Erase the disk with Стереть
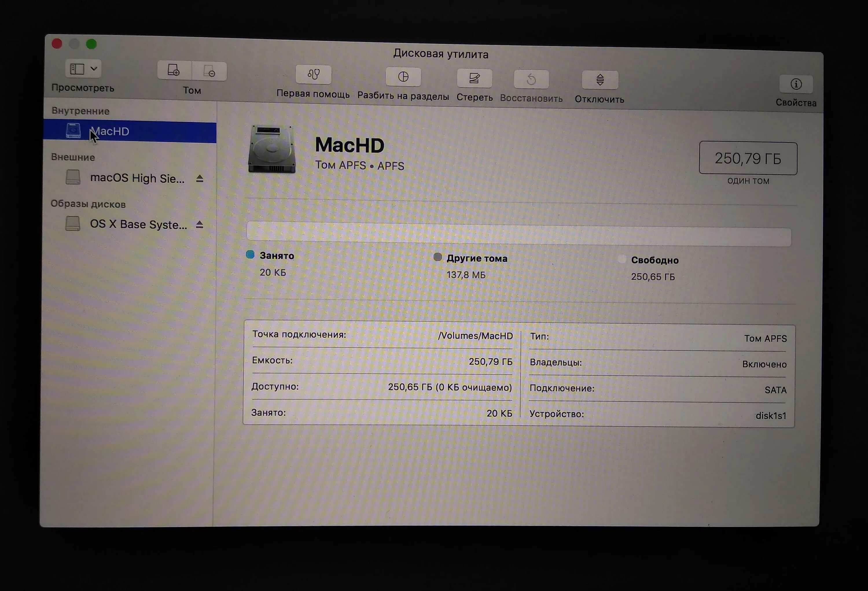The width and height of the screenshot is (868, 591). [474, 78]
